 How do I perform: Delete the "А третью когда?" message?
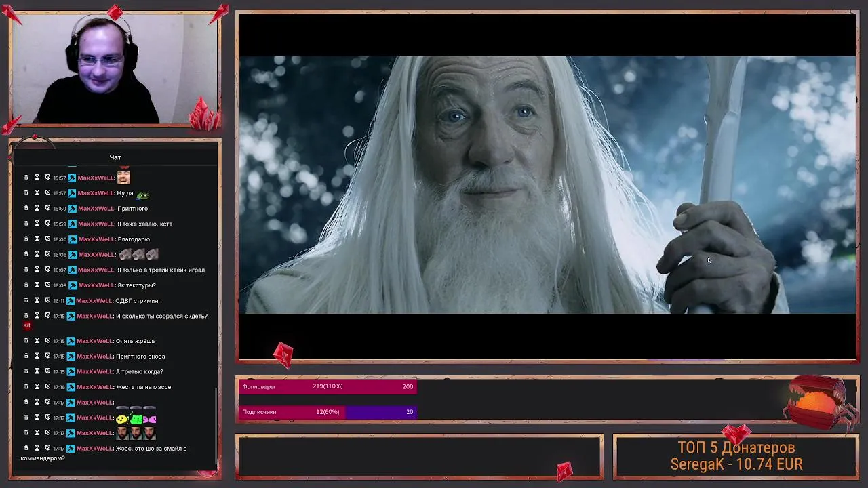(26, 371)
